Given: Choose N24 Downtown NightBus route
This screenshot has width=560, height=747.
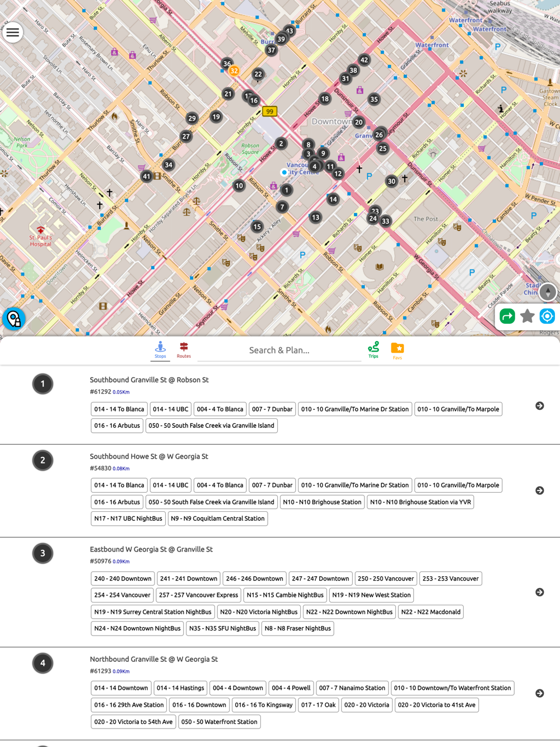Looking at the screenshot, I should (x=137, y=628).
